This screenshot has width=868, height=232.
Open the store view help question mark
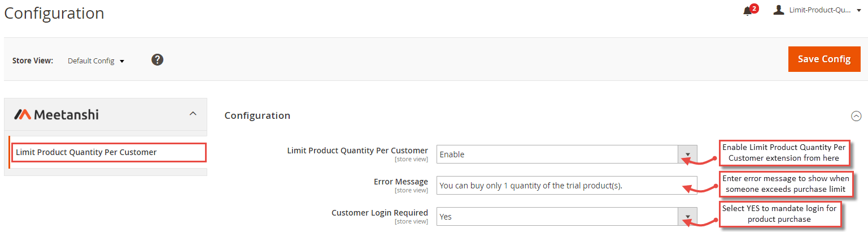click(x=158, y=59)
